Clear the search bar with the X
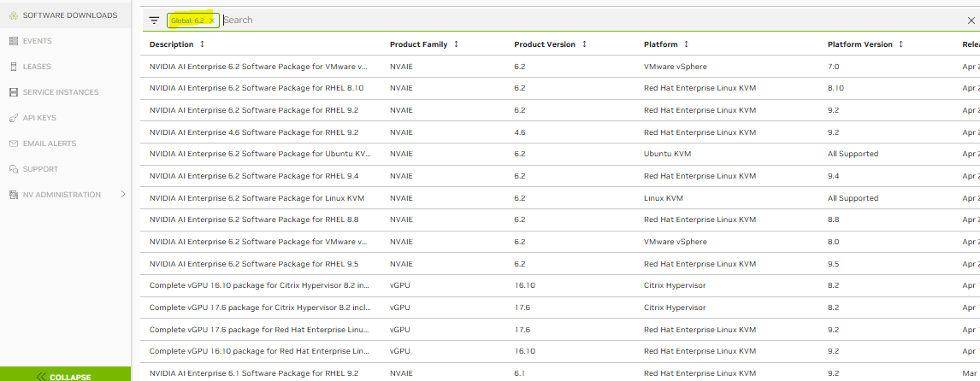 pos(971,21)
